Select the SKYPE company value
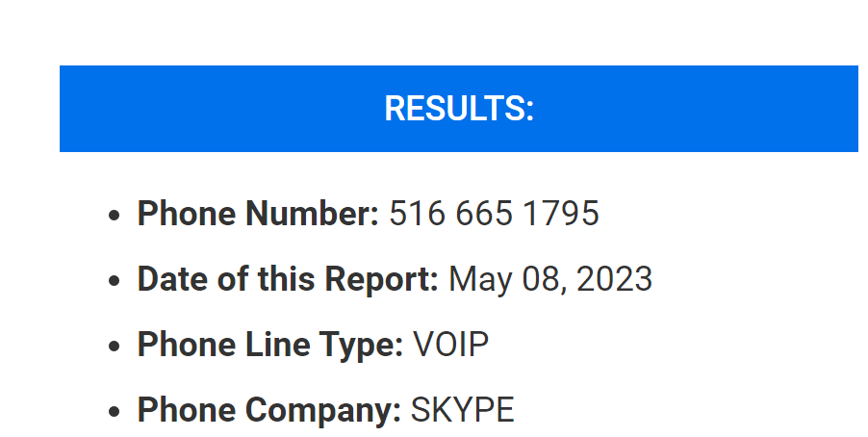868x437 pixels. (463, 410)
